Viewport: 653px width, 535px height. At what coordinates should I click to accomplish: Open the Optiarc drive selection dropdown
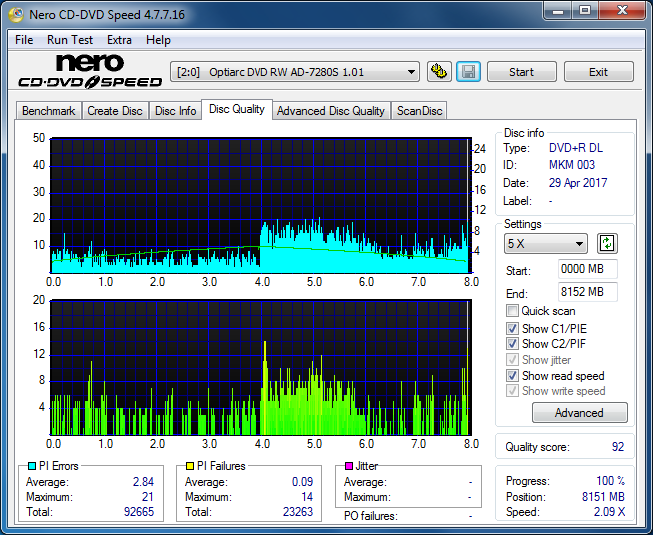pos(294,72)
